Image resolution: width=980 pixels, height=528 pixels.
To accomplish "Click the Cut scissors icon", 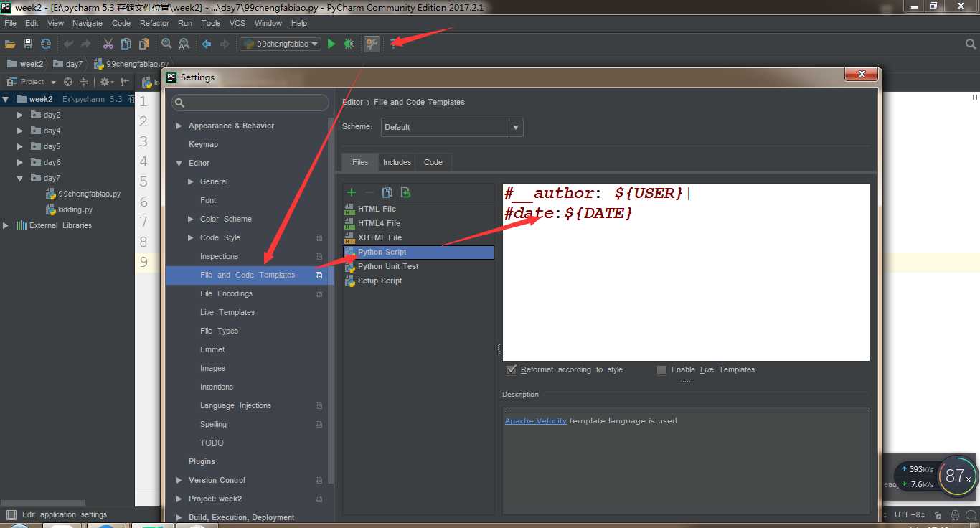I will (108, 44).
